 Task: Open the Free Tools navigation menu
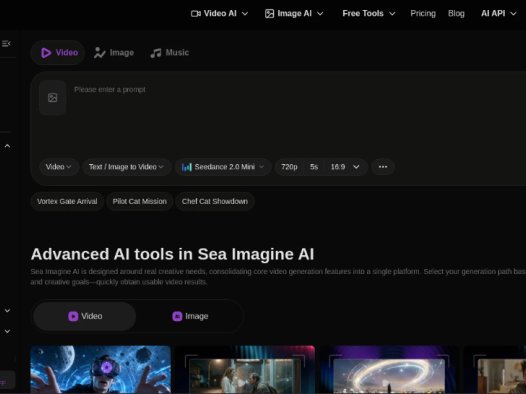369,13
